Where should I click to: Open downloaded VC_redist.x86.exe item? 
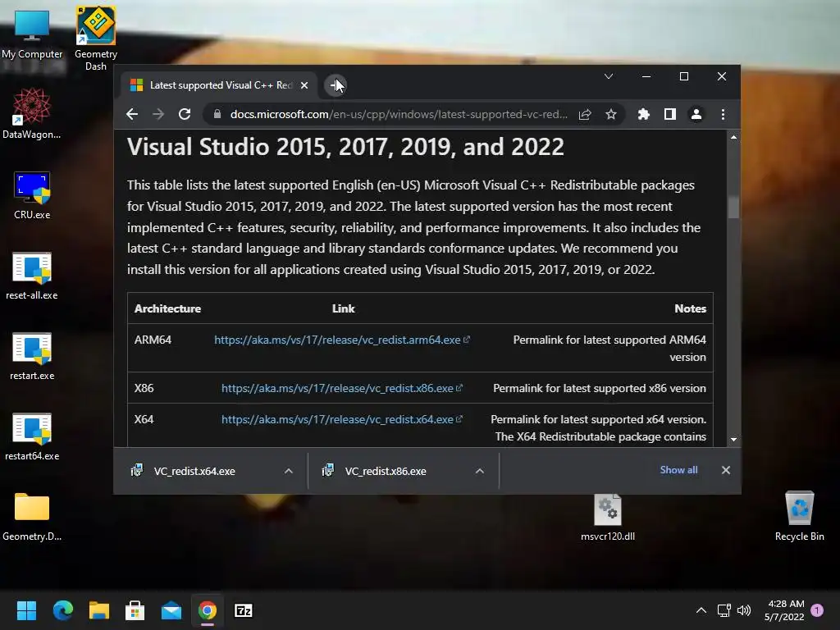(x=386, y=471)
